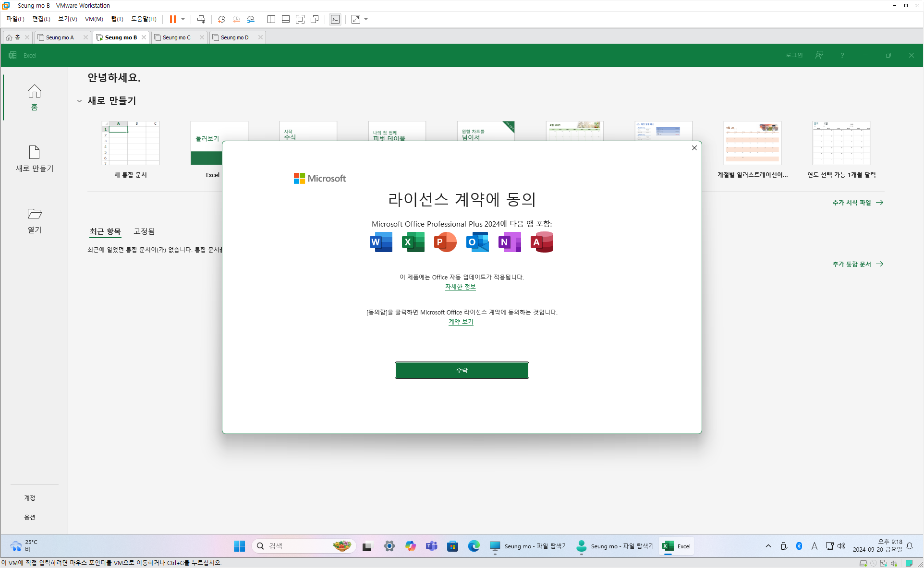Close the license agreement dialog
The width and height of the screenshot is (924, 568).
pyautogui.click(x=694, y=148)
